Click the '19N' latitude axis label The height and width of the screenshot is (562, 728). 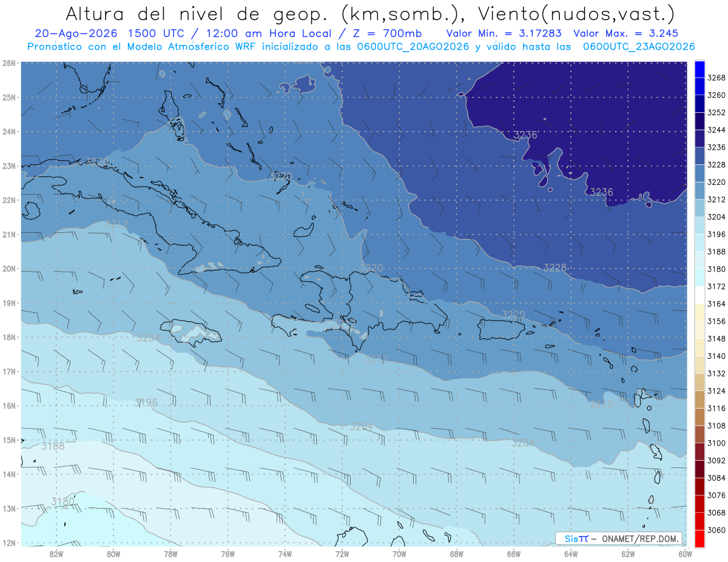coord(9,303)
